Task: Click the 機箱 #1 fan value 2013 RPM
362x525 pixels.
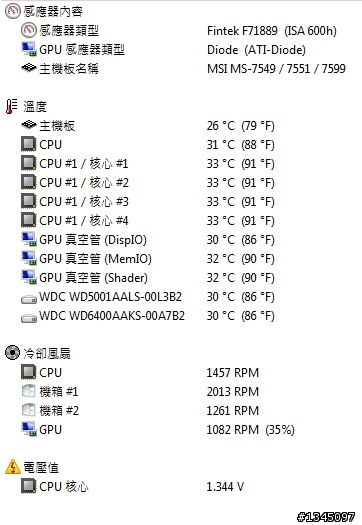Action: (233, 392)
